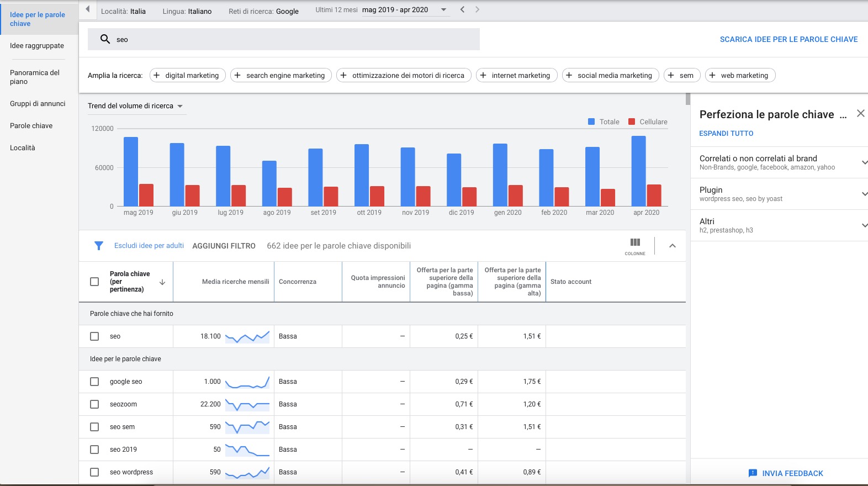The height and width of the screenshot is (486, 868).
Task: View trend sparkline for 'seo sem'
Action: point(247,427)
